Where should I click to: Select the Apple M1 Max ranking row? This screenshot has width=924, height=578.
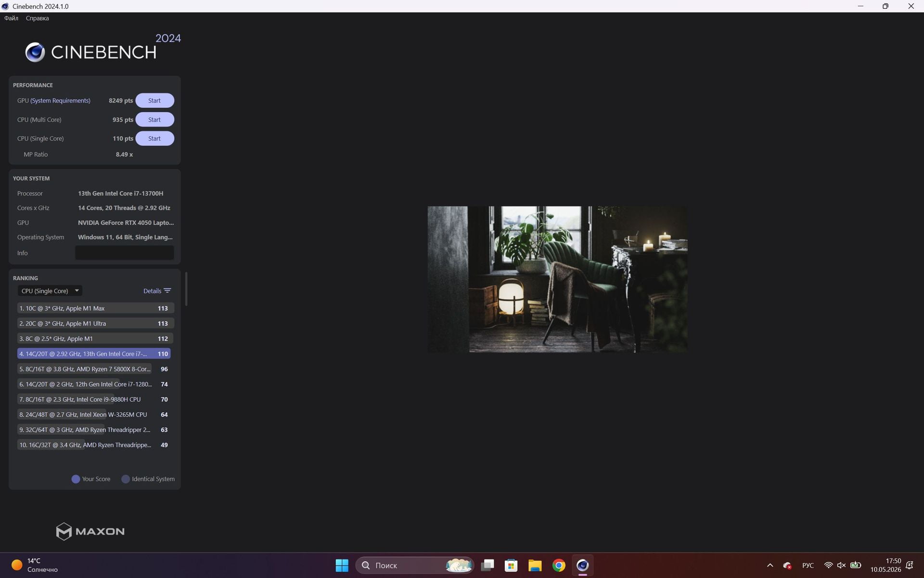coord(95,308)
